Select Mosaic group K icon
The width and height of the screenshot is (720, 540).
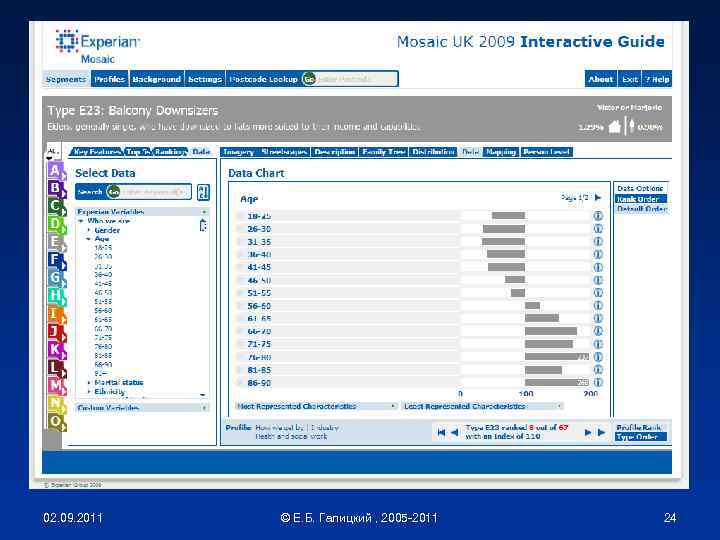coord(56,349)
